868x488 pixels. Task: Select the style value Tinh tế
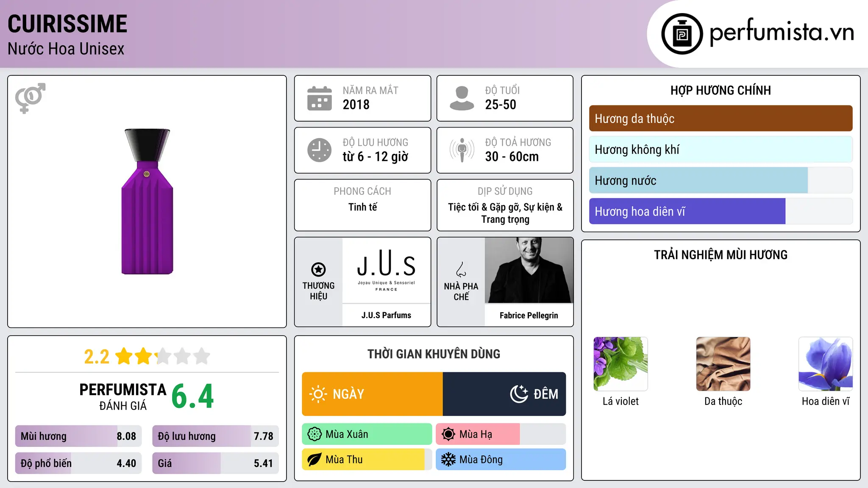click(363, 207)
